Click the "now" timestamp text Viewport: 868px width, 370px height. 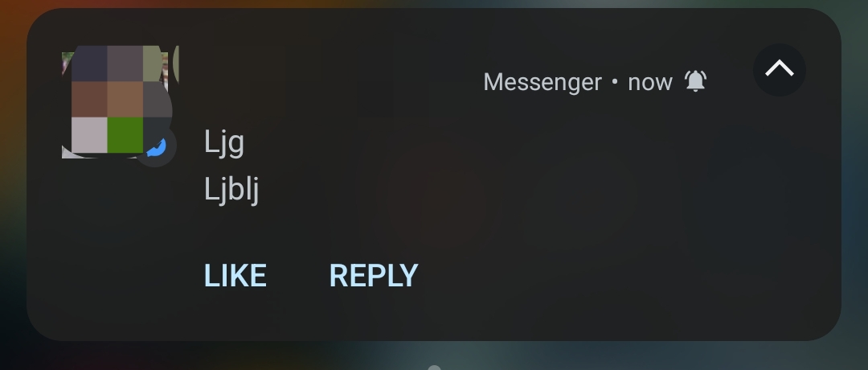point(650,83)
